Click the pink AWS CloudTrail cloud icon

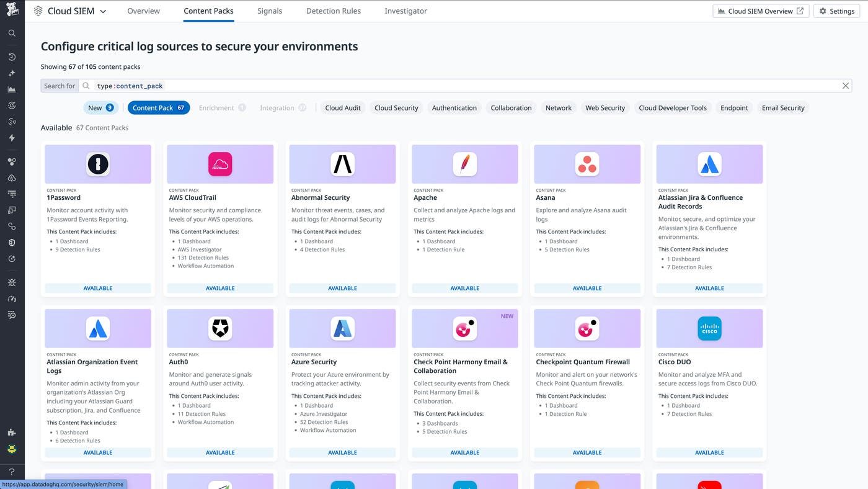220,163
